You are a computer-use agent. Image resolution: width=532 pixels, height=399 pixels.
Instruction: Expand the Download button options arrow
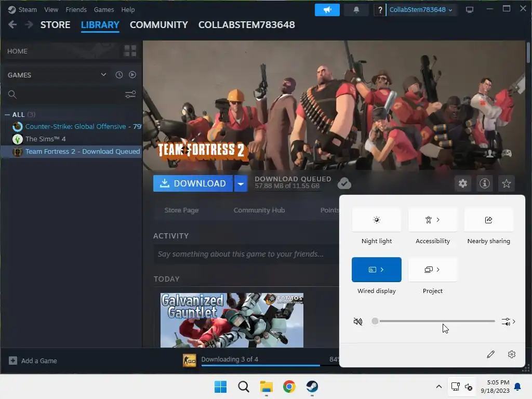pos(241,183)
